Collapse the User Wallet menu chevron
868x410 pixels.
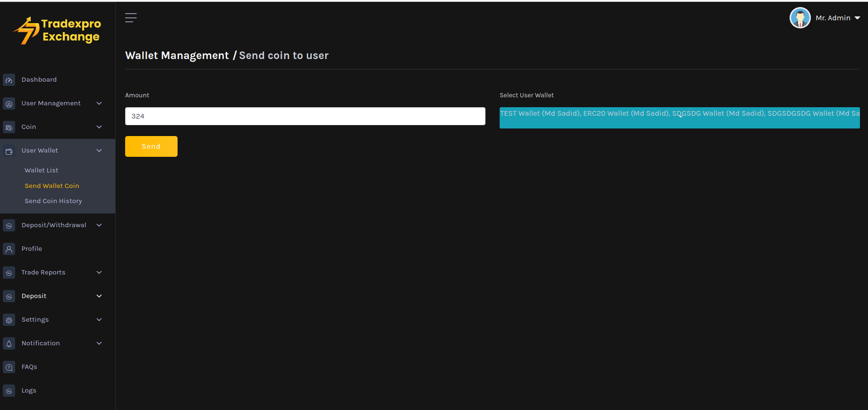coord(99,151)
